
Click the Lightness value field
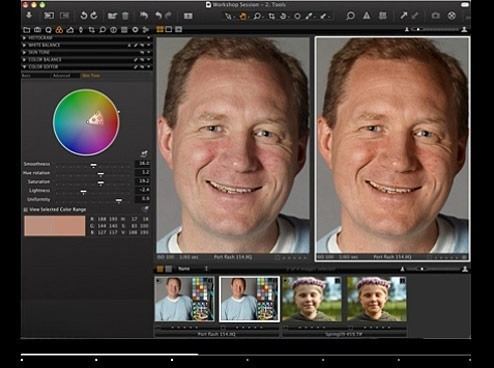[x=142, y=190]
